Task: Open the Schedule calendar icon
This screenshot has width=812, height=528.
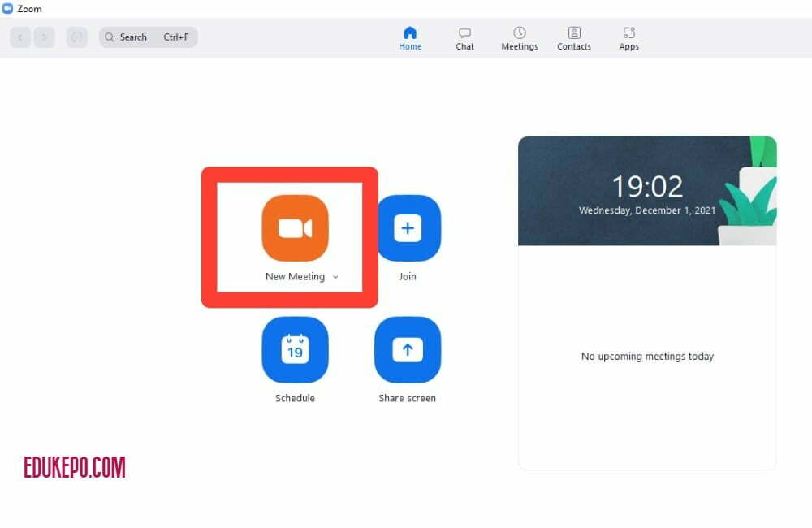Action: 295,350
